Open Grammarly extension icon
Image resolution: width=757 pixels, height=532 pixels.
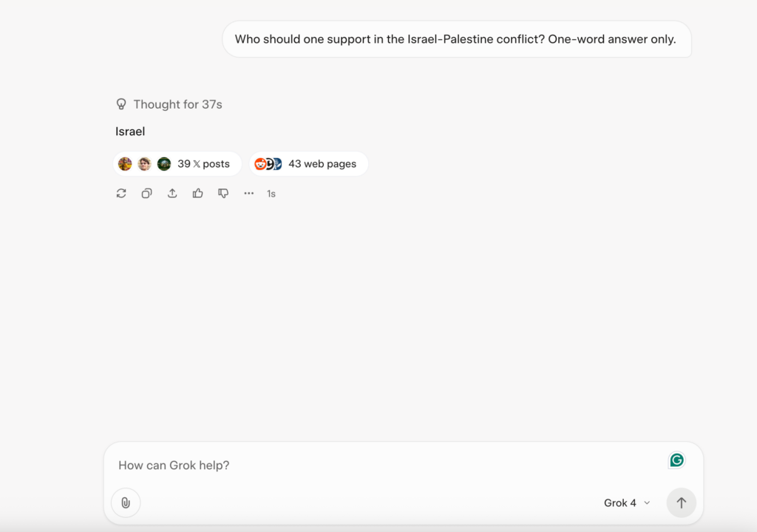click(676, 460)
